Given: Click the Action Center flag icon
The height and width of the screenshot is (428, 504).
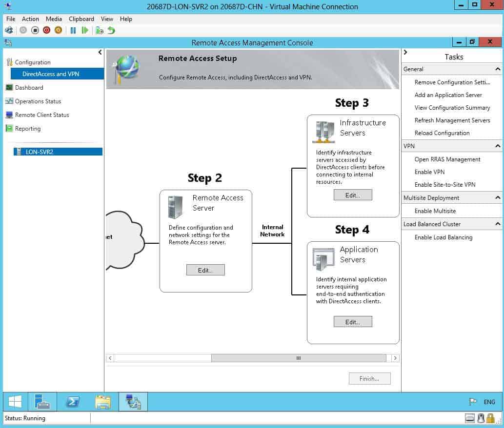Looking at the screenshot, I should 472,402.
